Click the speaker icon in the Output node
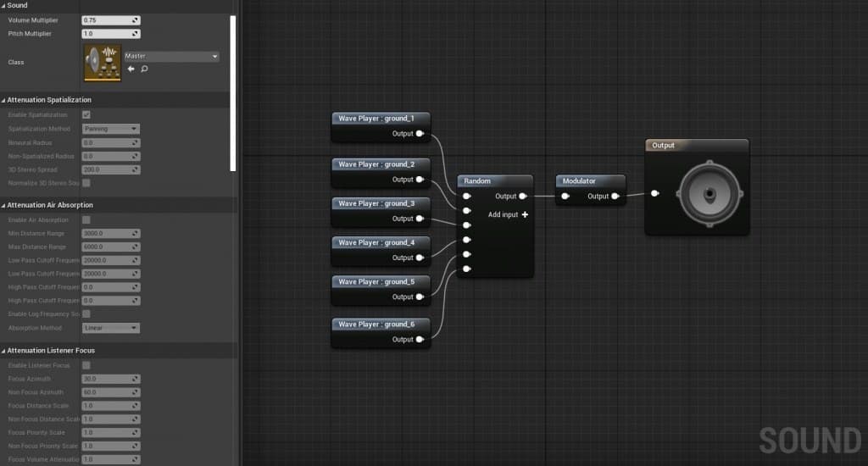The width and height of the screenshot is (868, 466). pos(709,194)
